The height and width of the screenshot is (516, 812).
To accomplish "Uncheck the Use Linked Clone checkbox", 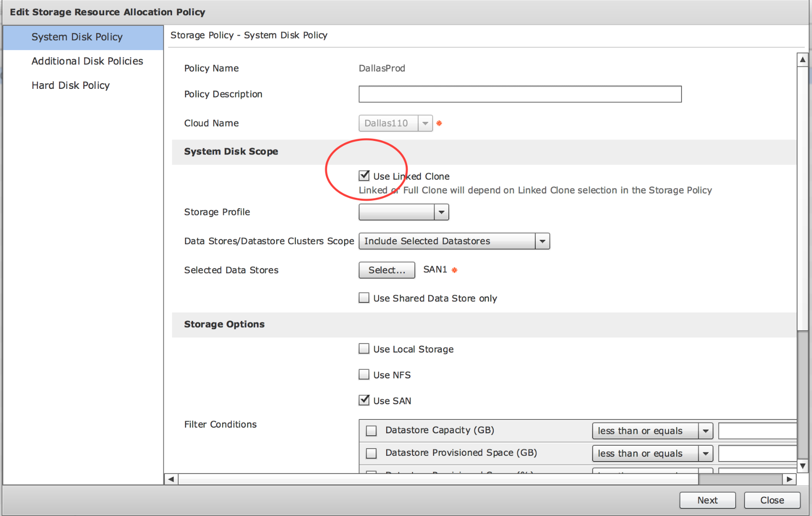I will point(364,175).
